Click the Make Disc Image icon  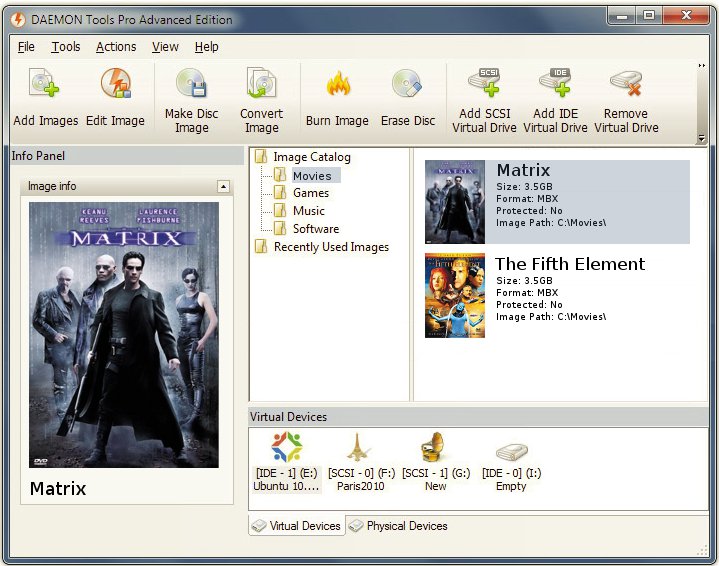pyautogui.click(x=191, y=86)
